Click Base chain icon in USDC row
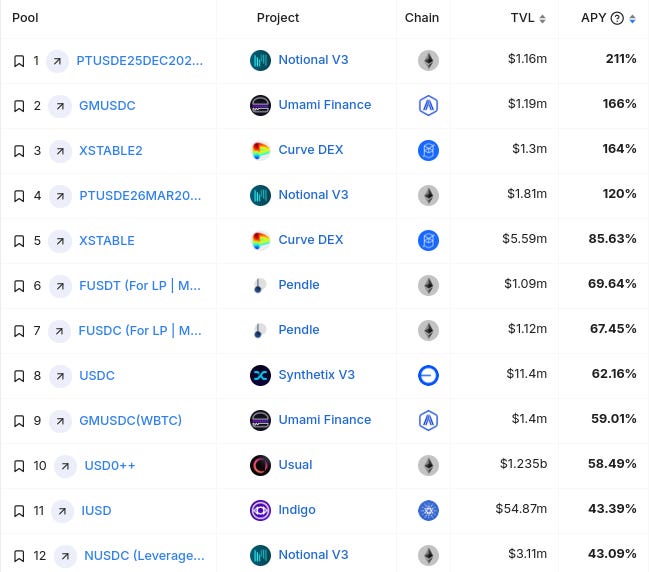The width and height of the screenshot is (649, 572). (428, 376)
